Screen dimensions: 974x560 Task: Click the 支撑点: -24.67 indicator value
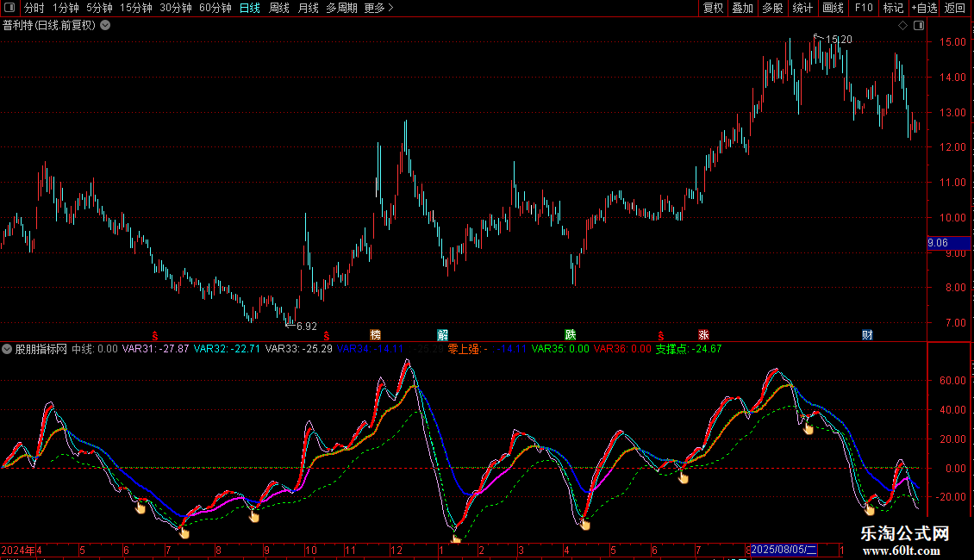click(688, 349)
